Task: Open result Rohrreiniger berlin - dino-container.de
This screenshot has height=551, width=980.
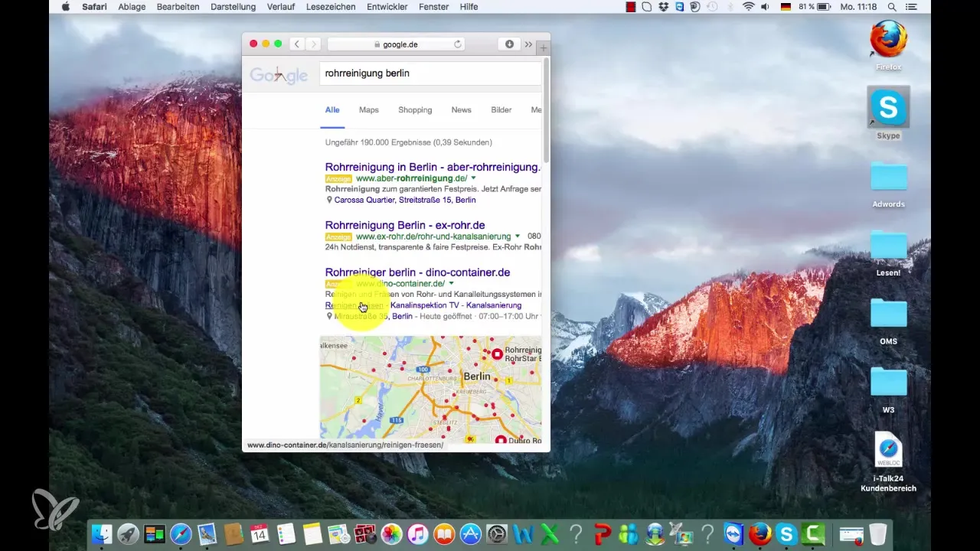Action: tap(417, 272)
